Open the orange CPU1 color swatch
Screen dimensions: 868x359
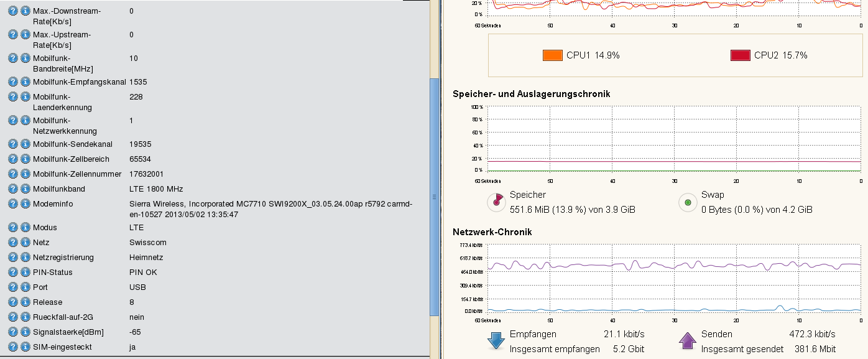click(x=552, y=55)
